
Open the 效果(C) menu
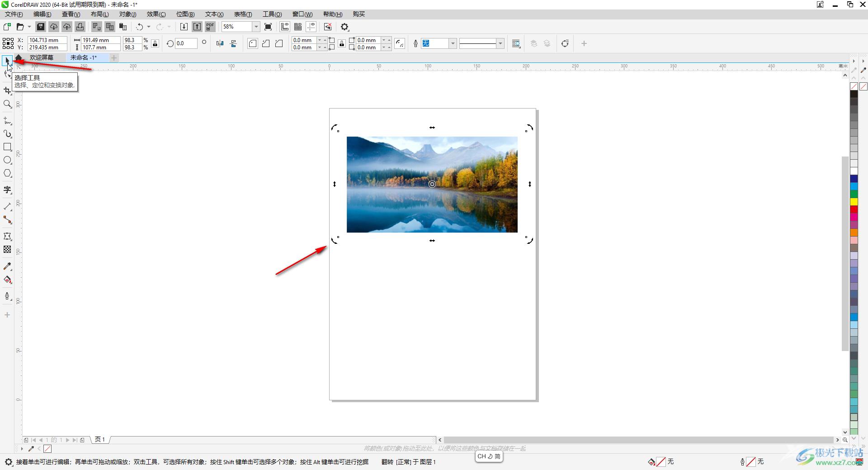pyautogui.click(x=156, y=14)
